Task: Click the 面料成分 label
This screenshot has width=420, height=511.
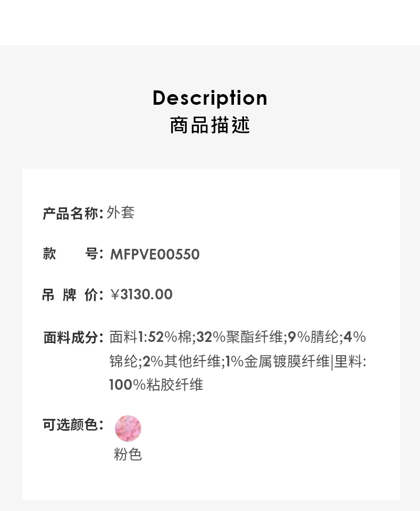Action: 73,337
